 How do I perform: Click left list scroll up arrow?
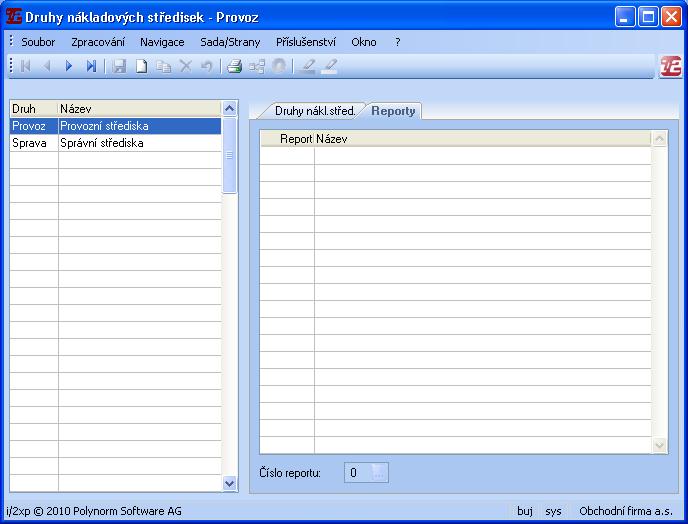coord(229,108)
